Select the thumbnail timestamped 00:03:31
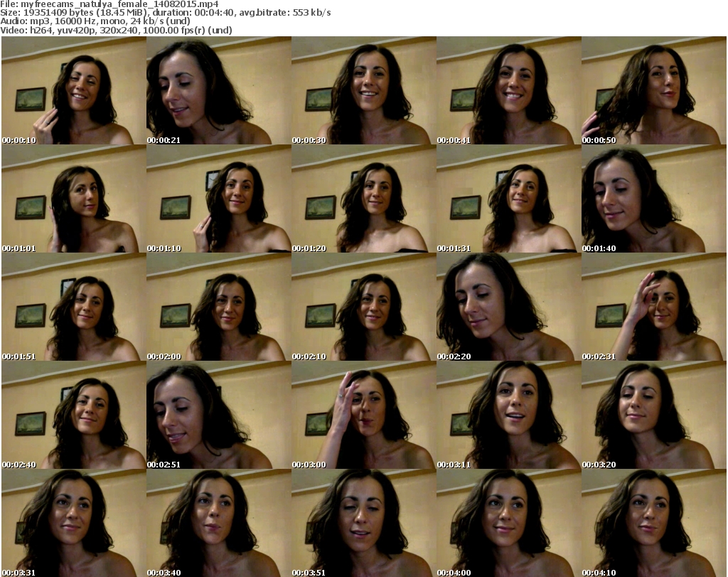Viewport: 728px width, 577px height. [74, 523]
